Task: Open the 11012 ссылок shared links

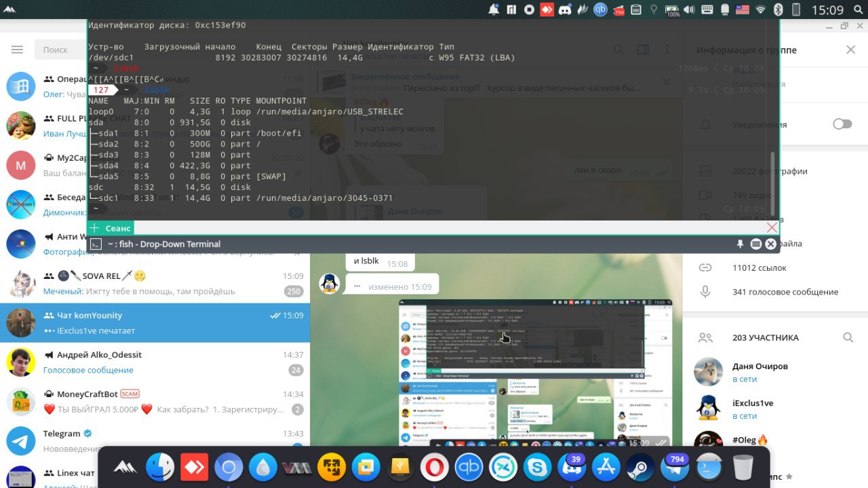Action: pos(759,267)
